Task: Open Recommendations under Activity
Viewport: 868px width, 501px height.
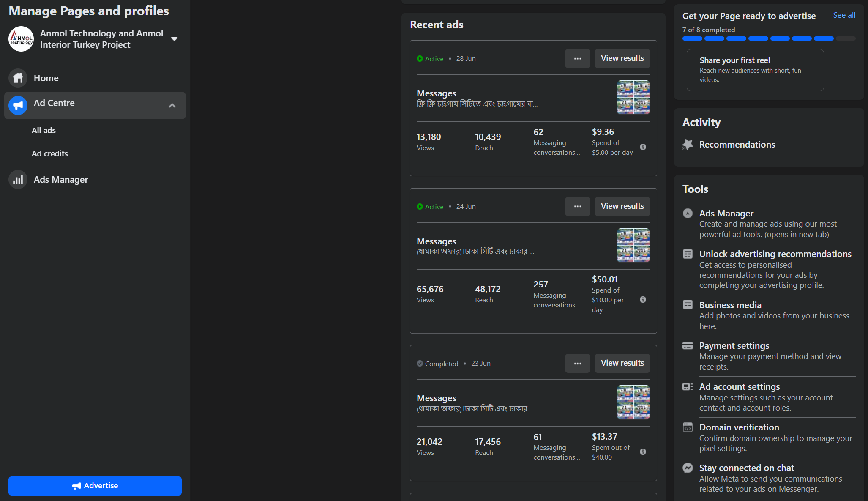Action: pos(737,145)
